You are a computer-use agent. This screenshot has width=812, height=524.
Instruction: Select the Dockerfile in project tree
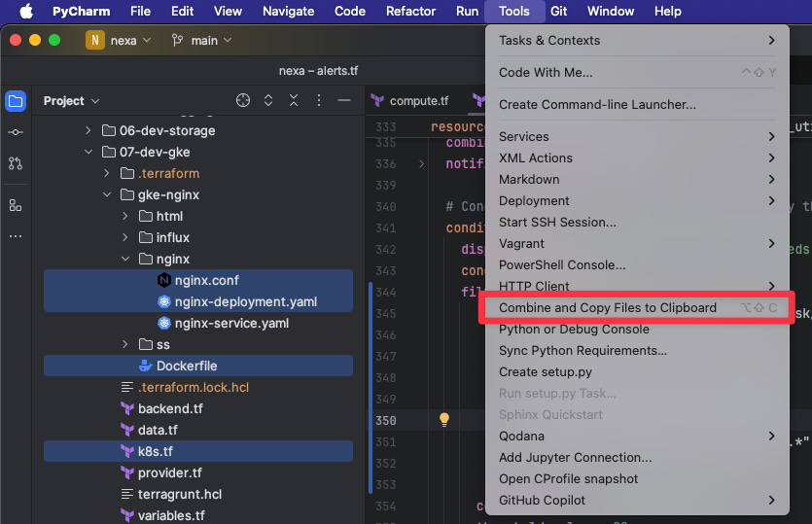(x=198, y=367)
